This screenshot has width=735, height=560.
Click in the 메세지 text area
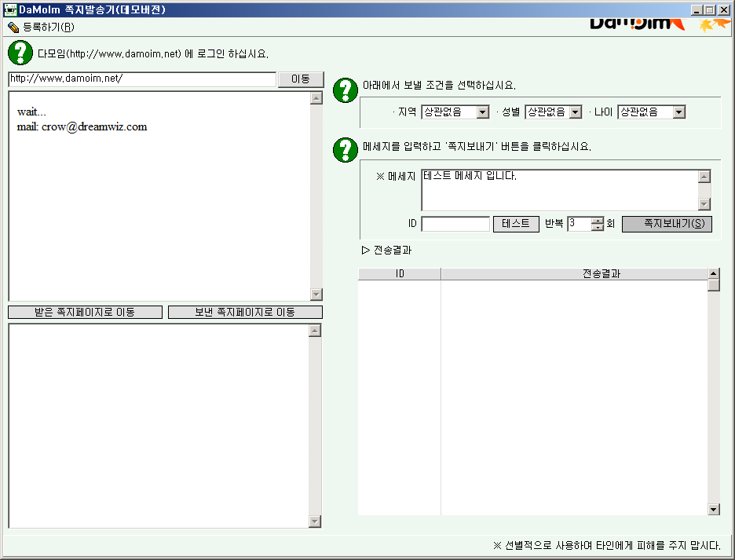[x=558, y=190]
